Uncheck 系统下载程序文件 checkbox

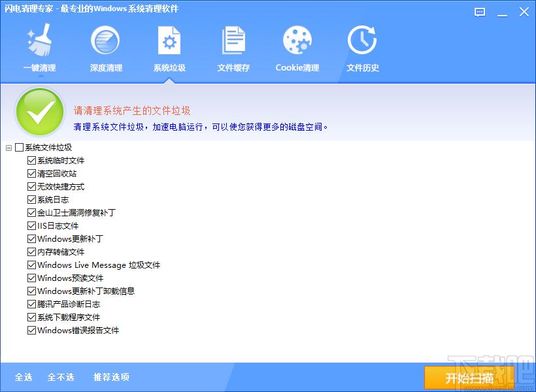(x=31, y=317)
